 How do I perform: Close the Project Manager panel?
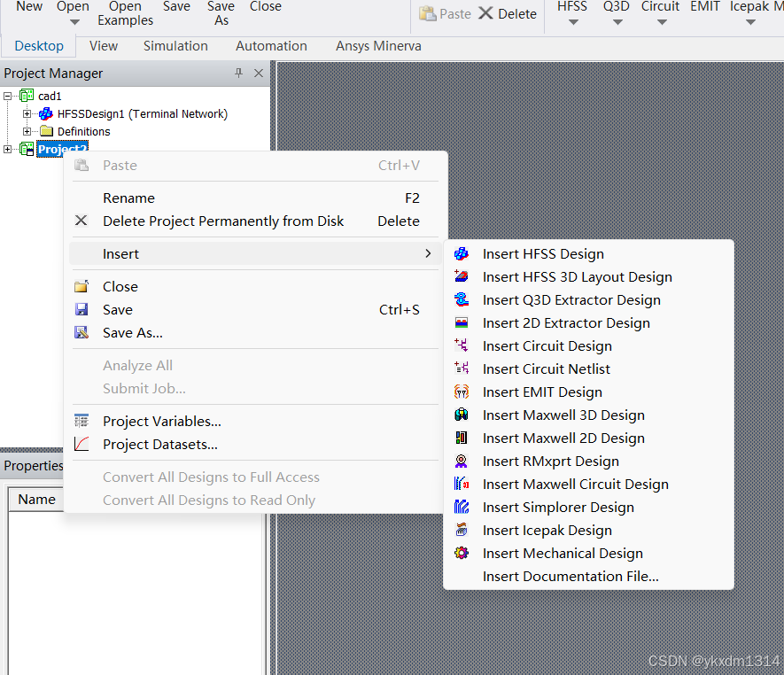259,73
